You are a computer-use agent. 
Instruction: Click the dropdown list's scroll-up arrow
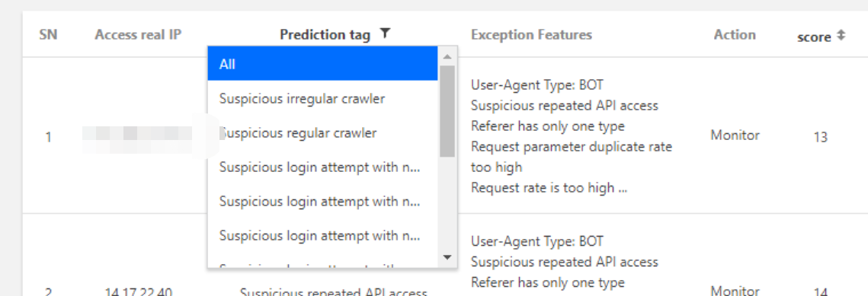pos(447,56)
